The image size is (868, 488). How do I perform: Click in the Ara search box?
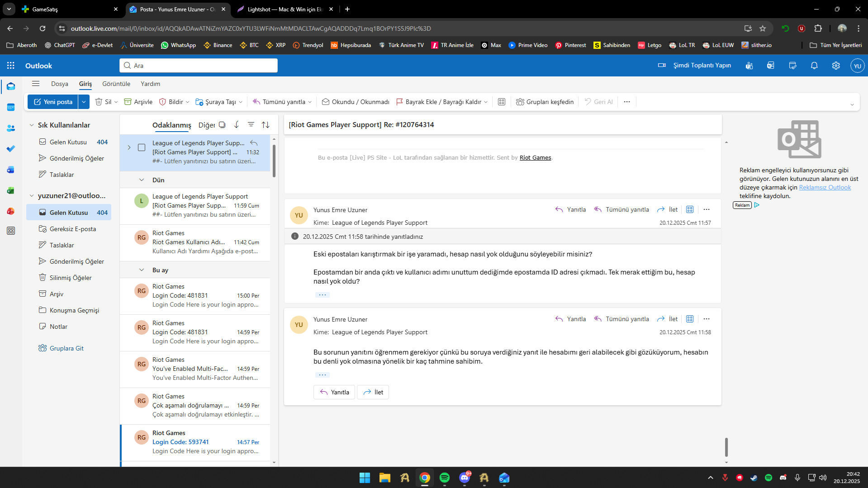tap(199, 66)
